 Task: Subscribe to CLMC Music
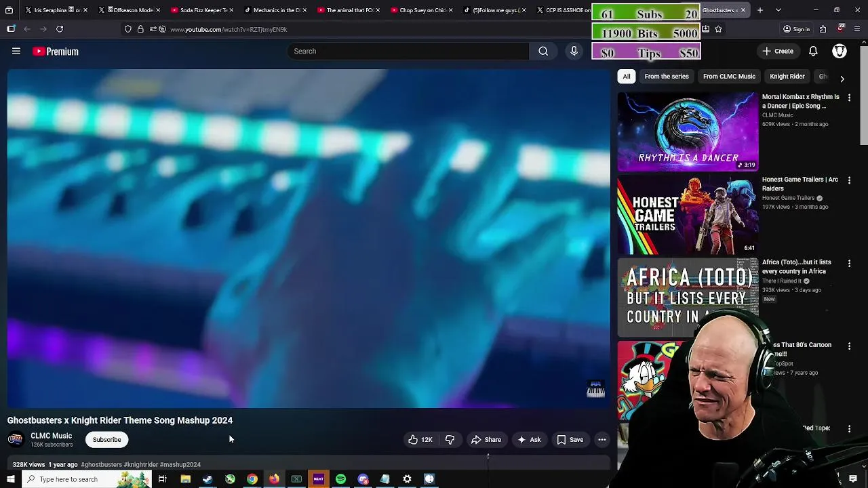point(106,440)
